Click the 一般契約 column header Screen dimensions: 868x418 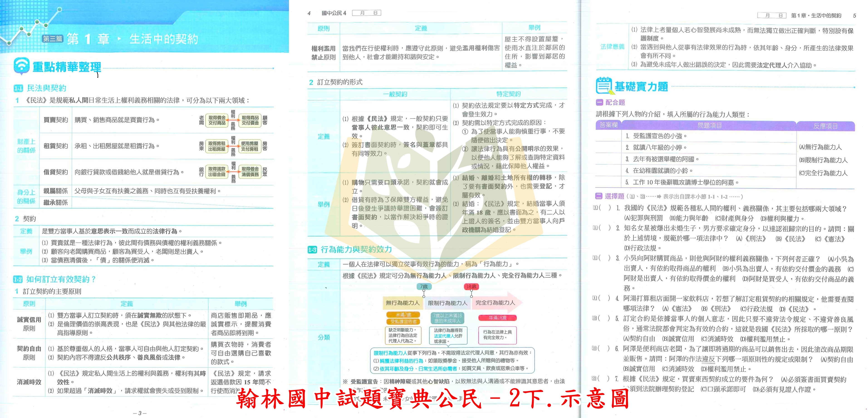point(395,94)
